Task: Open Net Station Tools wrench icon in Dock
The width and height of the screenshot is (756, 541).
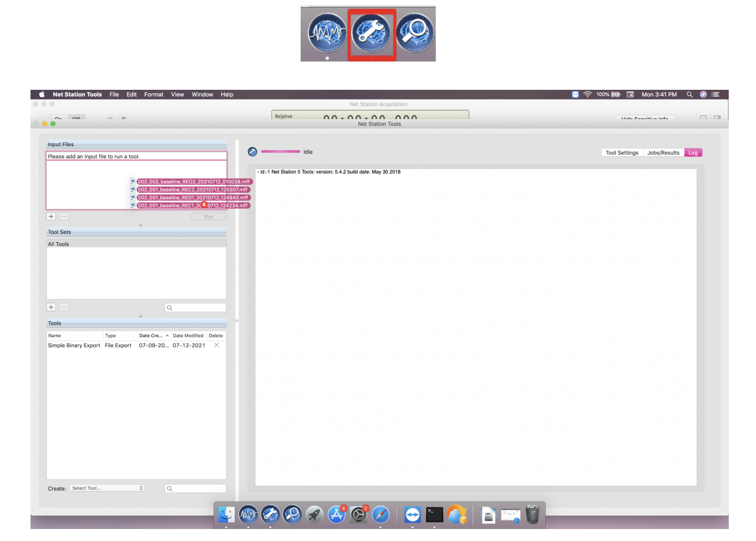Action: pos(270,514)
